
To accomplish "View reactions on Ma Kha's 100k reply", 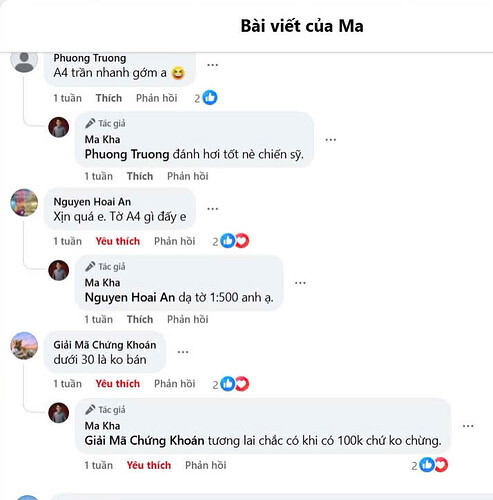I will (429, 465).
